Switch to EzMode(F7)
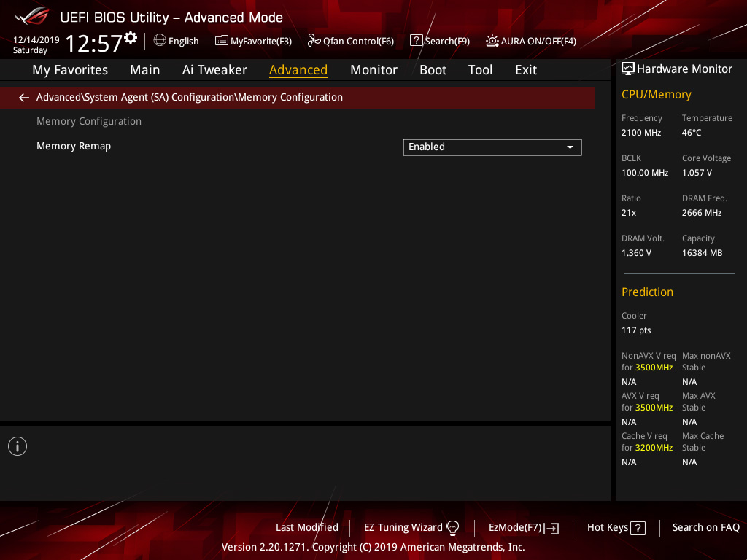This screenshot has width=747, height=560. coord(515,528)
